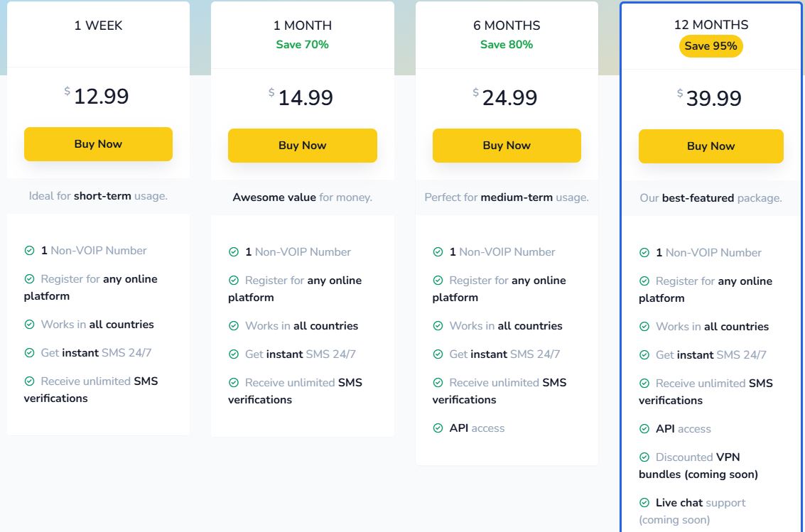Viewport: 805px width, 532px height.
Task: Click the Awesome value for money tagline
Action: (303, 197)
